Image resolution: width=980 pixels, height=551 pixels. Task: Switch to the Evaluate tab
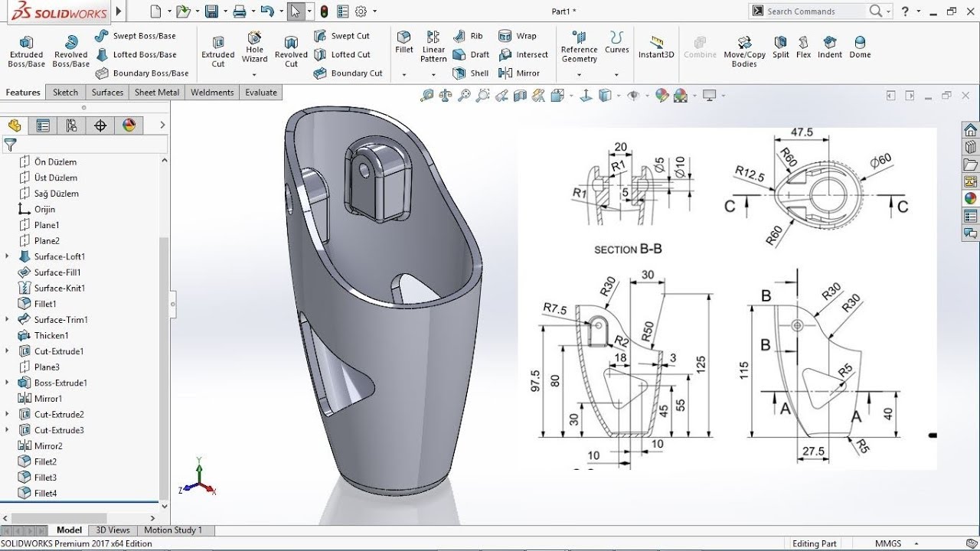[261, 93]
